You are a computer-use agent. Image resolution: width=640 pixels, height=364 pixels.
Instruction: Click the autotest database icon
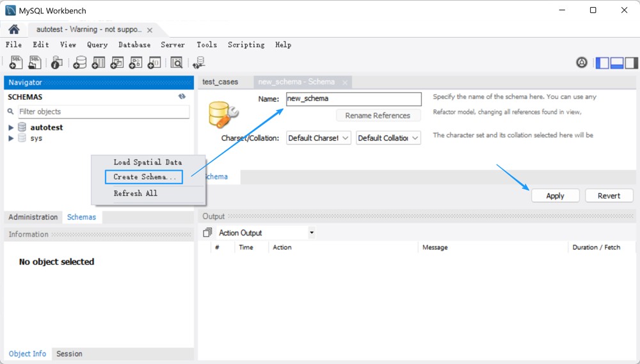pyautogui.click(x=22, y=127)
